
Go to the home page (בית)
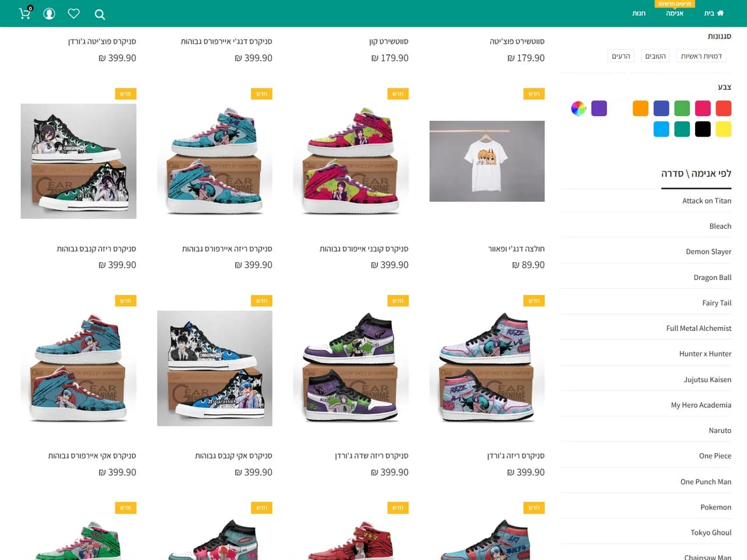point(714,13)
